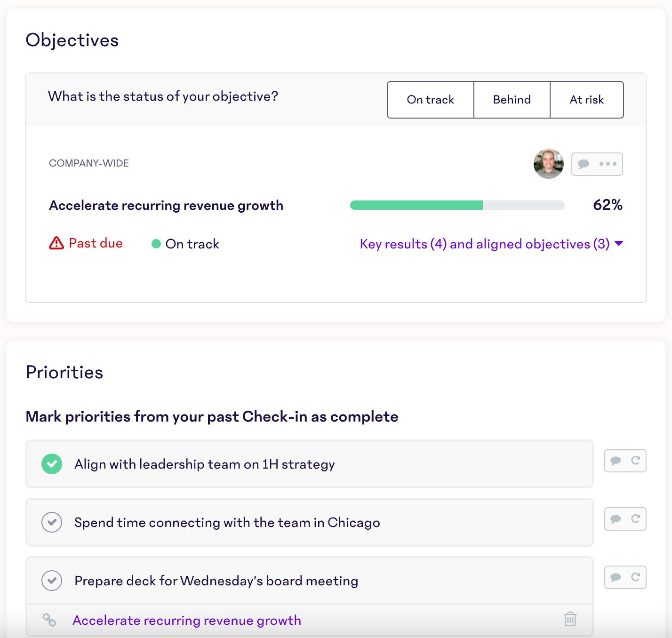The width and height of the screenshot is (672, 638).
Task: Click the objective owner's avatar photo
Action: pos(548,164)
